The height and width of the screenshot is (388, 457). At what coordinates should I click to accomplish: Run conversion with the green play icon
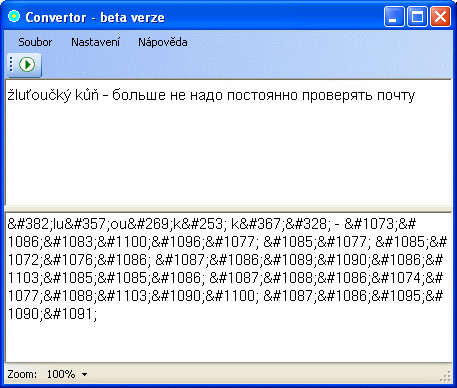(27, 64)
